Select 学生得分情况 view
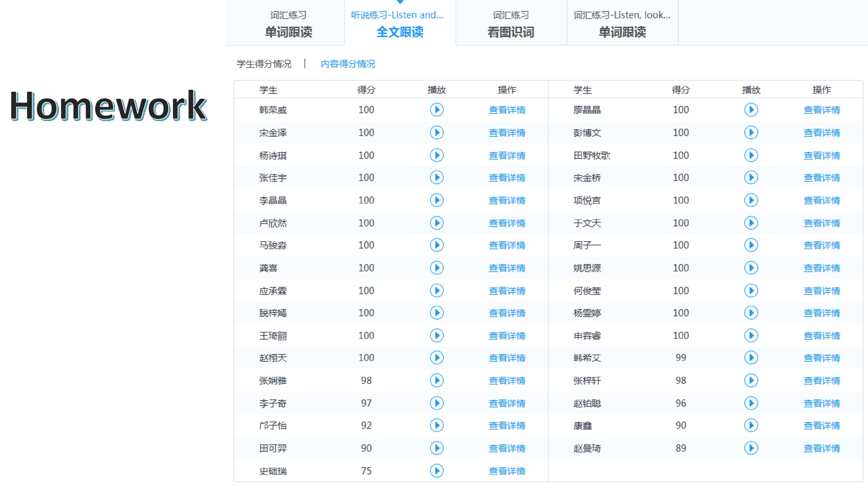Image resolution: width=868 pixels, height=488 pixels. point(264,64)
